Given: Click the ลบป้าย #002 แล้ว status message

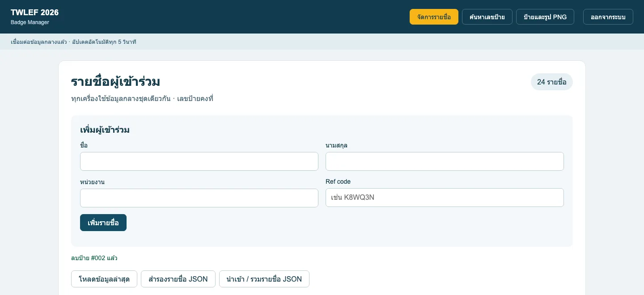Looking at the screenshot, I should (94, 258).
